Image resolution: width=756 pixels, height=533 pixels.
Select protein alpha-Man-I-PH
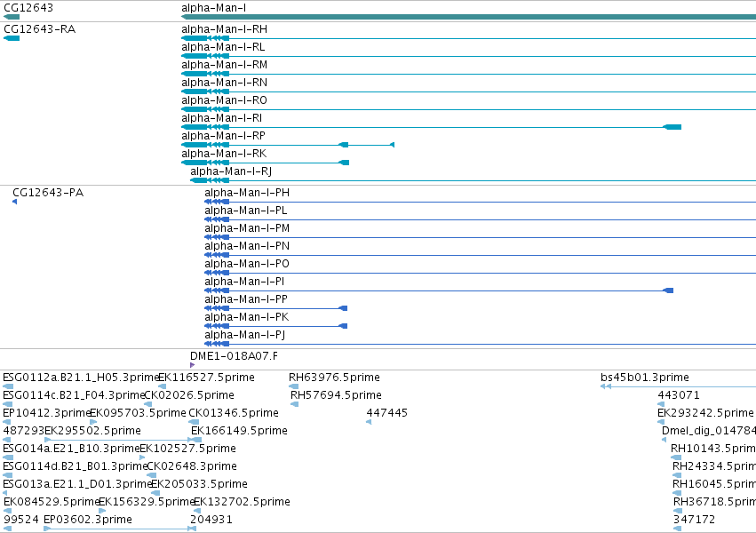(x=247, y=193)
